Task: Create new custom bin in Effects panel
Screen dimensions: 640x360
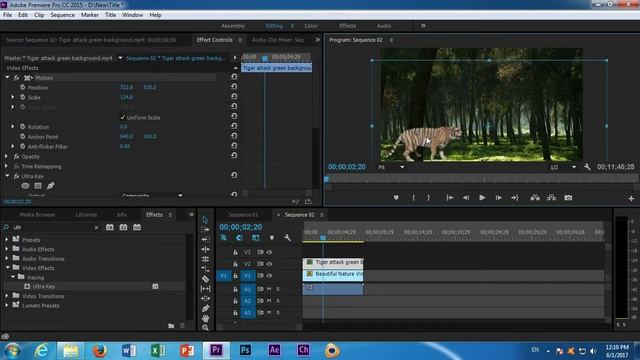Action: point(171,326)
